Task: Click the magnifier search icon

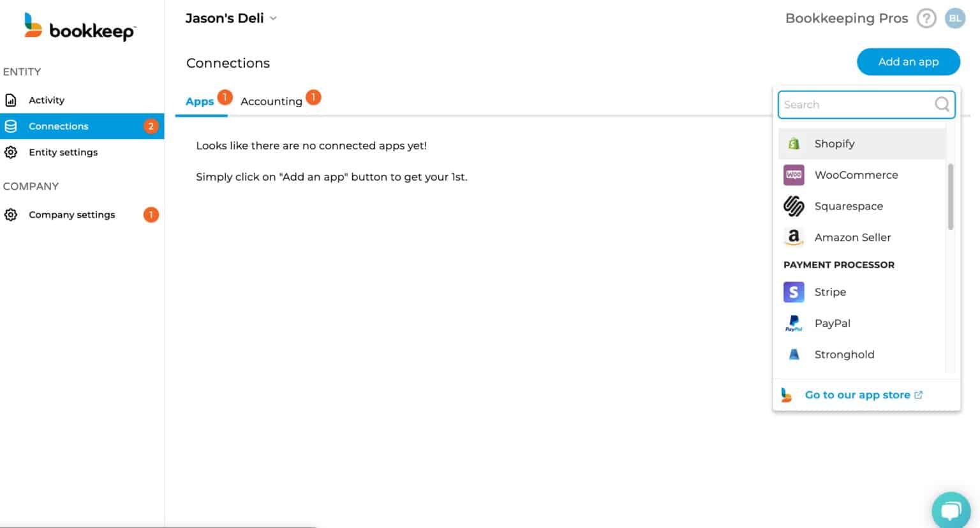Action: (942, 104)
